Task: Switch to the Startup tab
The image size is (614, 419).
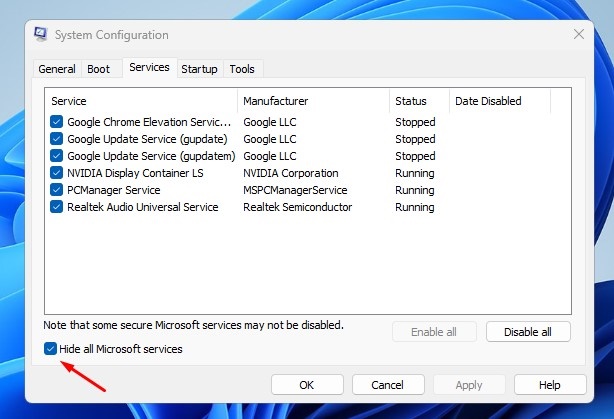Action: (x=199, y=69)
